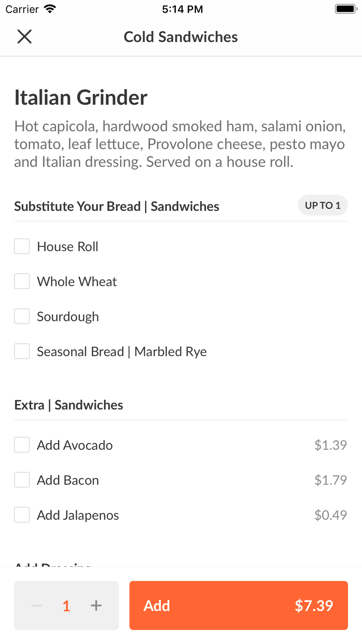This screenshot has width=362, height=644.
Task: Close the Italian Grinder item screen
Action: tap(25, 37)
